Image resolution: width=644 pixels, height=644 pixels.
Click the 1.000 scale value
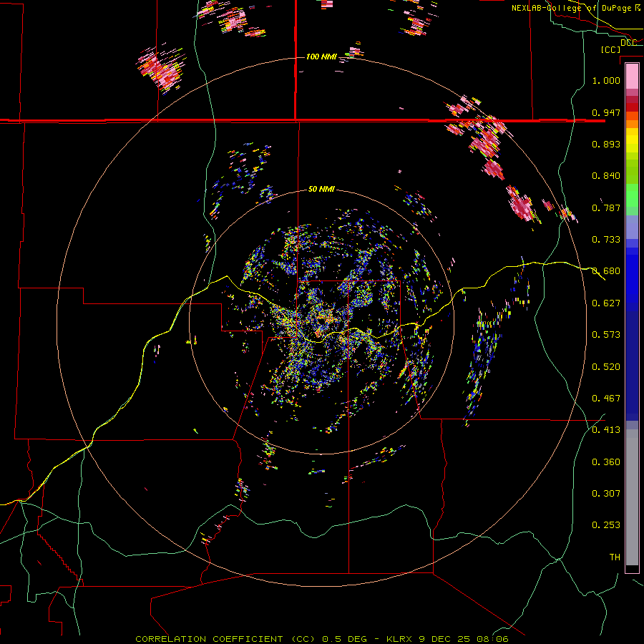click(x=606, y=80)
